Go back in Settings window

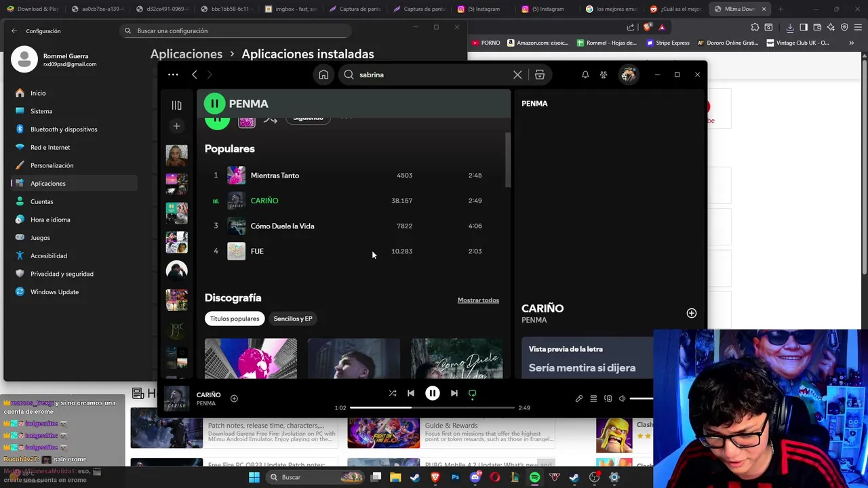point(14,30)
